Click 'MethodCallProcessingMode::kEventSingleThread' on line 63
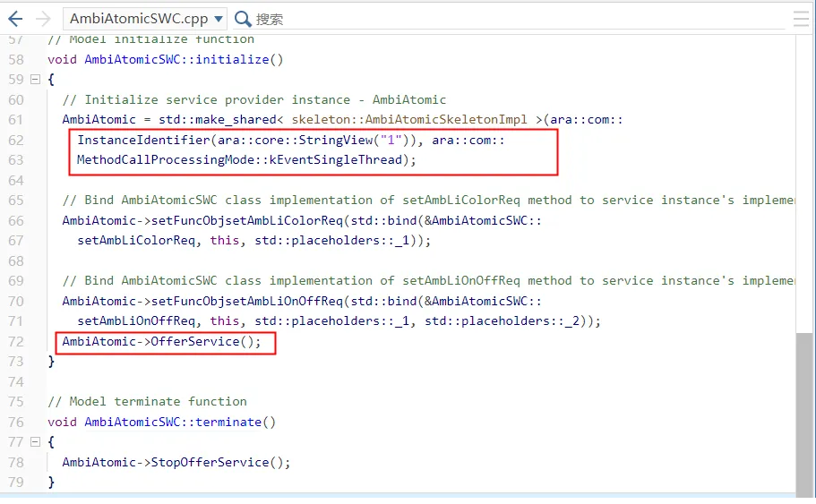Screen dimensions: 816x504 point(240,159)
